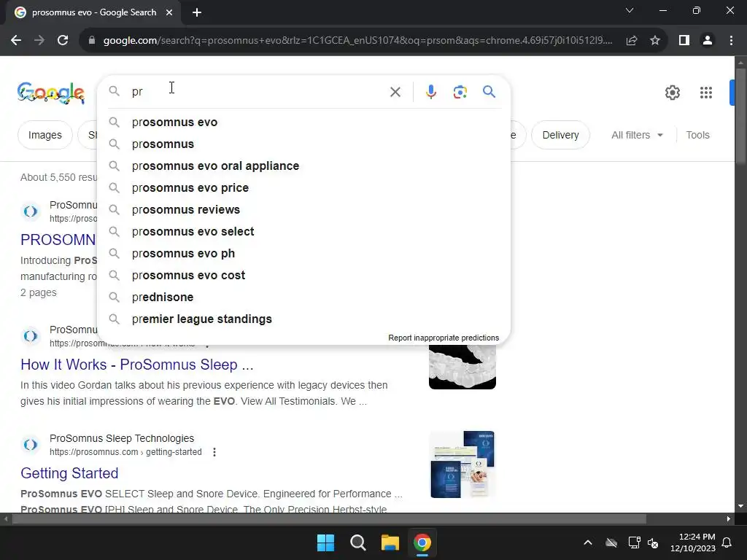Bookmark this page with the star icon
This screenshot has height=560, width=747.
tap(655, 41)
